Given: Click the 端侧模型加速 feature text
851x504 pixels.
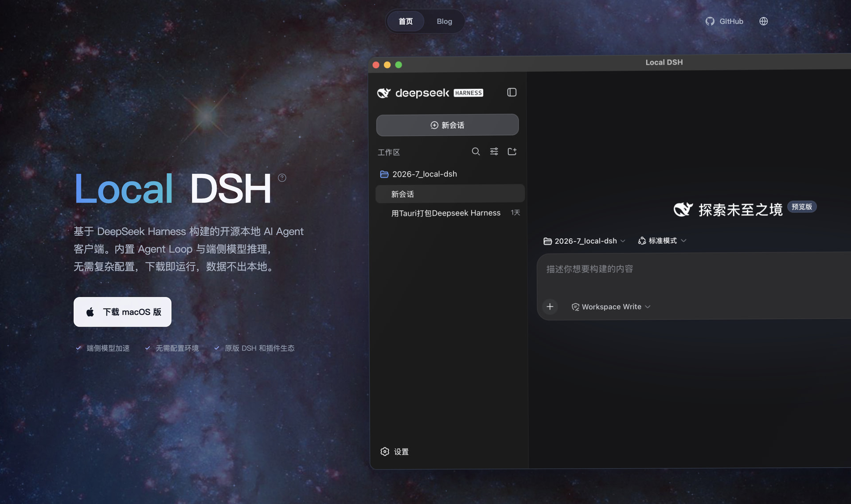Looking at the screenshot, I should coord(108,348).
